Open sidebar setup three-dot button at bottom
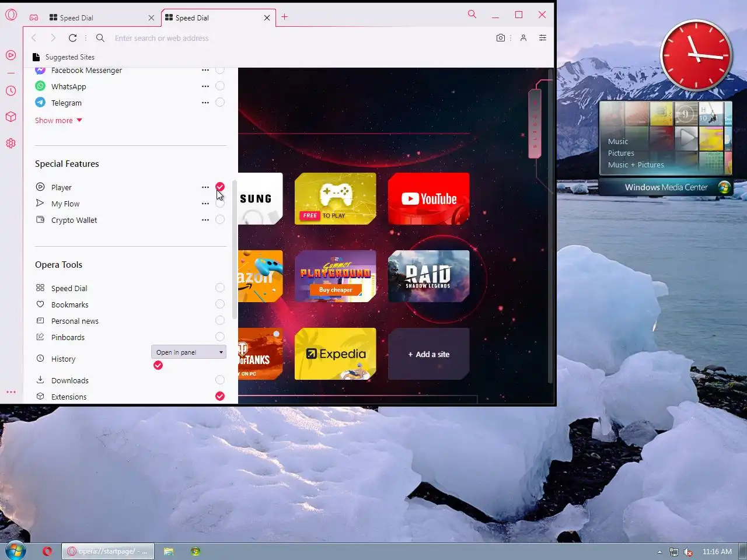This screenshot has height=560, width=747. [x=11, y=392]
